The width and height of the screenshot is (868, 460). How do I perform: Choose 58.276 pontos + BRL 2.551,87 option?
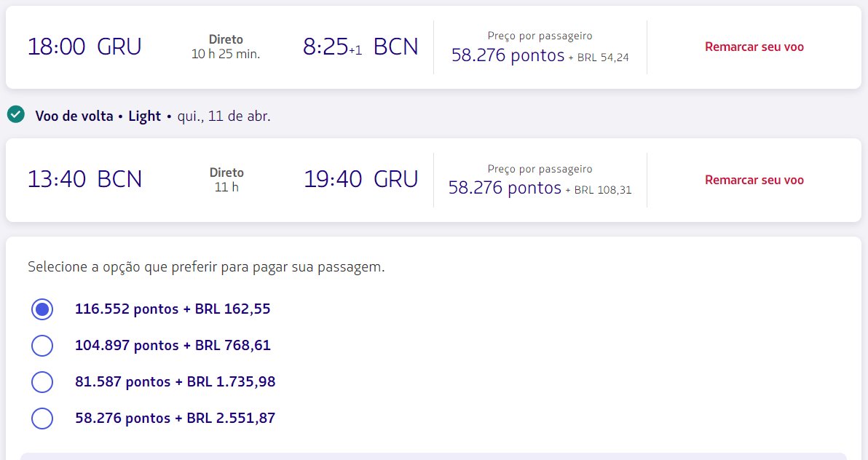coord(42,419)
